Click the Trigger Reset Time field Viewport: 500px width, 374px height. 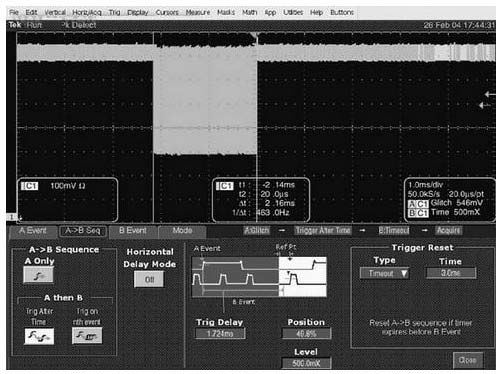(x=451, y=273)
